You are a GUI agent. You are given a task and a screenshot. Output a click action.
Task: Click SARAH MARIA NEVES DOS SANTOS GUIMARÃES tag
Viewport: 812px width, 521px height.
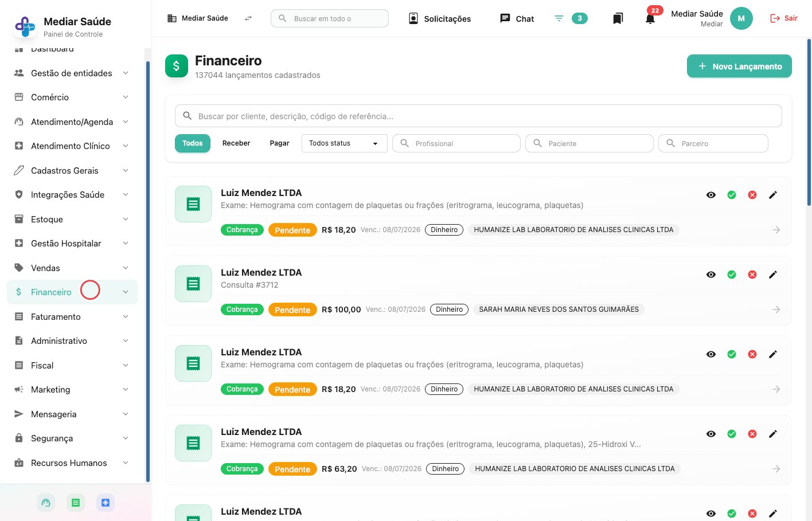tap(559, 310)
